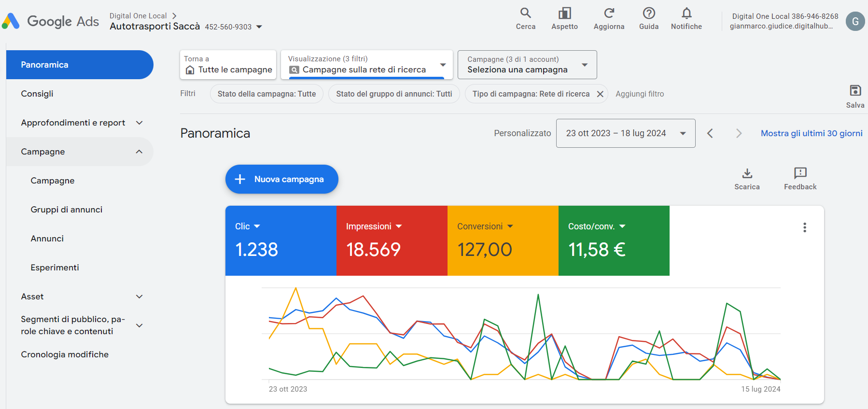
Task: Open the chart card three-dot menu
Action: 804,227
